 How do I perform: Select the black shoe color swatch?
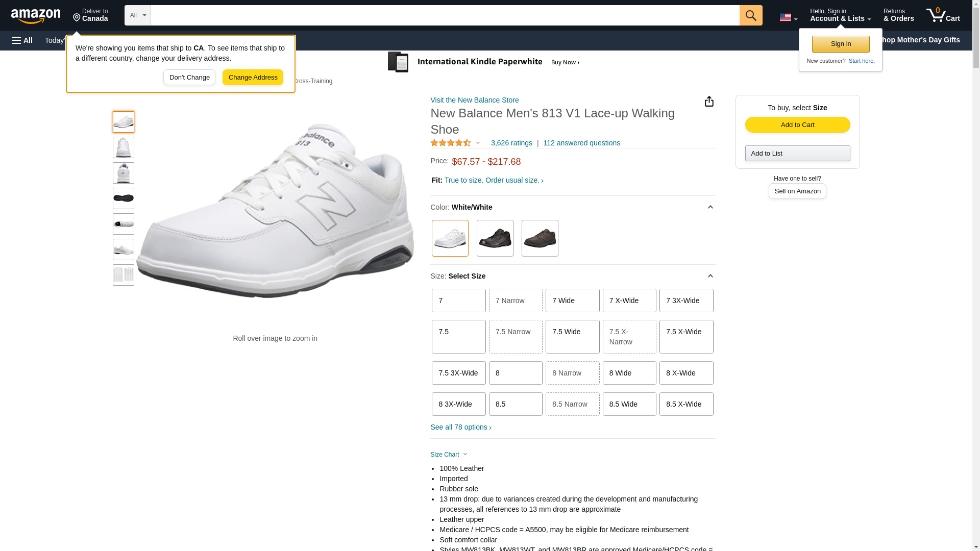pos(495,238)
